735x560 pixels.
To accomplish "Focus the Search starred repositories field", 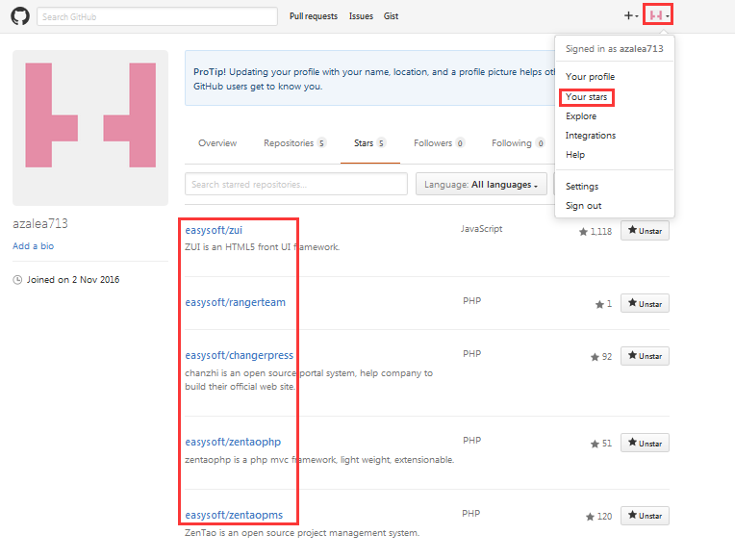I will (296, 184).
